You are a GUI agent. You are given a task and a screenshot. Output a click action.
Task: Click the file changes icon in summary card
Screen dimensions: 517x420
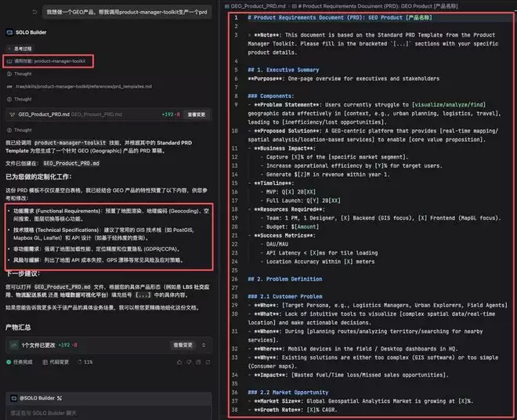click(13, 344)
